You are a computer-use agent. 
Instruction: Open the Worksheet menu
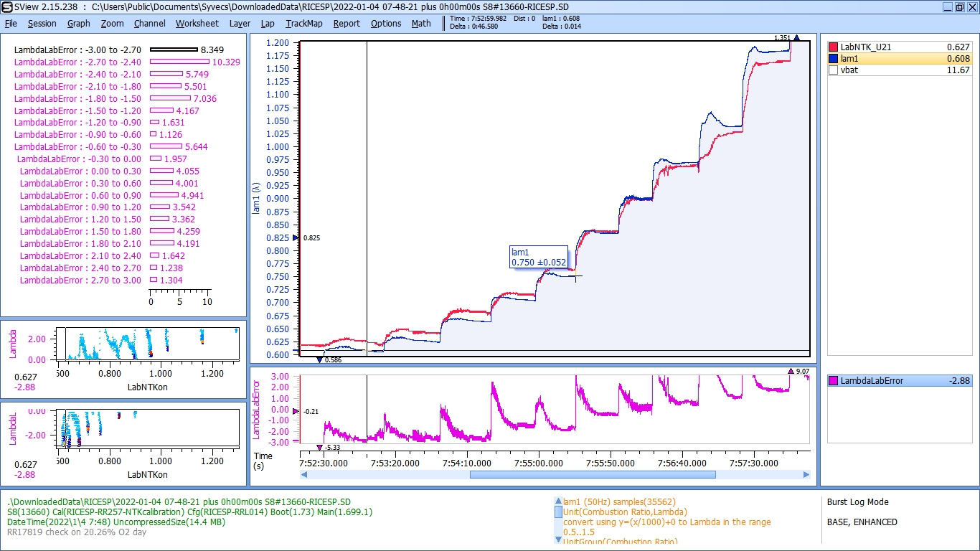tap(197, 23)
